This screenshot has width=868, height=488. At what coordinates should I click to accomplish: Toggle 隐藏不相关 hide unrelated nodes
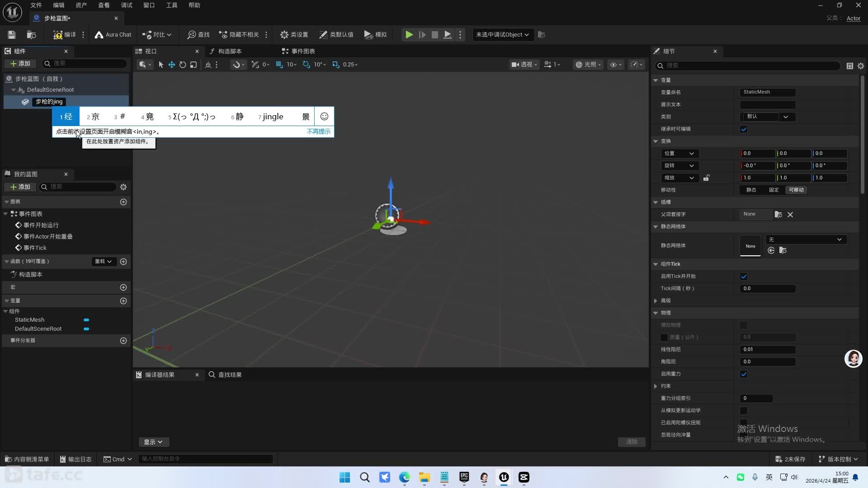pyautogui.click(x=239, y=35)
